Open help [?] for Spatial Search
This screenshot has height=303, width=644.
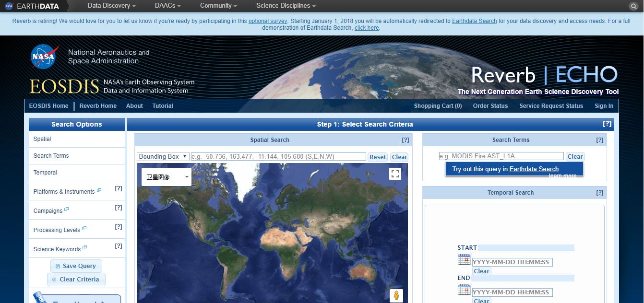[405, 140]
